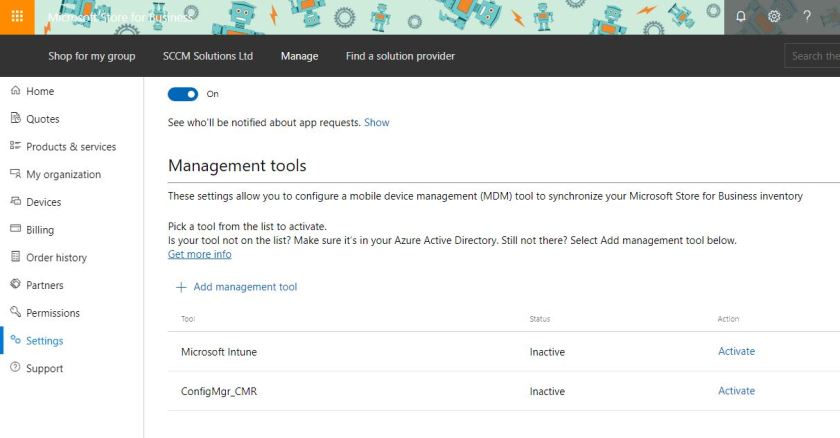Image resolution: width=840 pixels, height=438 pixels.
Task: Open the settings gear in header
Action: point(774,17)
